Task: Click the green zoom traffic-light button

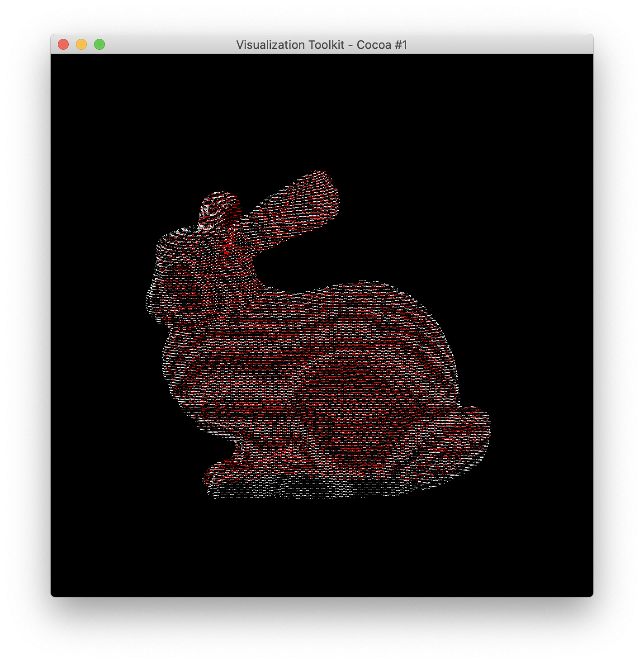Action: [99, 43]
